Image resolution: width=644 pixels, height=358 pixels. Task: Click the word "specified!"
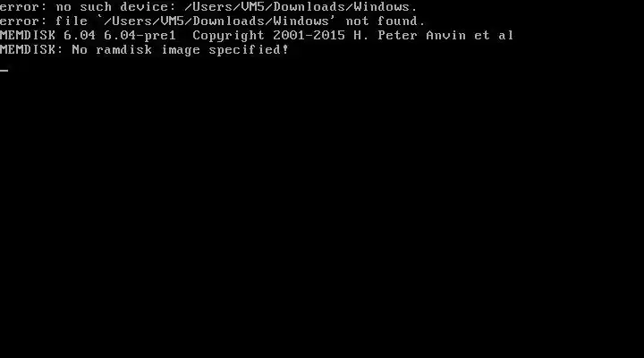[x=249, y=50]
